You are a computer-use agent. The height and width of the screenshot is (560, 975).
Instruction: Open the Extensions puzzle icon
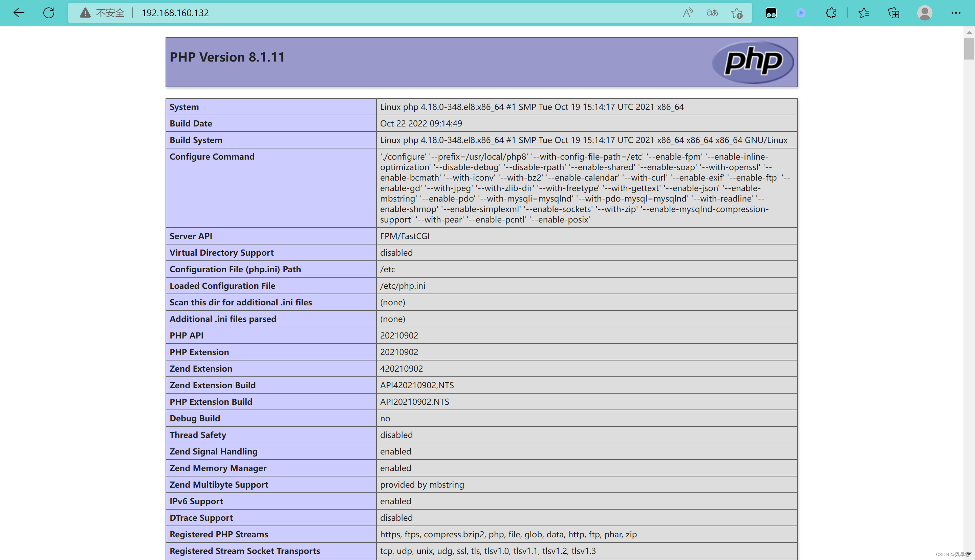click(831, 13)
